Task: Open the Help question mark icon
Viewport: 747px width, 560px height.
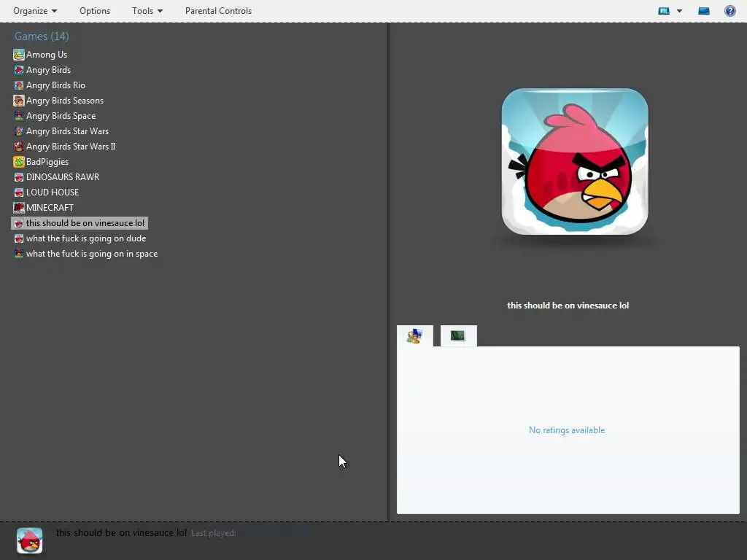Action: click(729, 10)
